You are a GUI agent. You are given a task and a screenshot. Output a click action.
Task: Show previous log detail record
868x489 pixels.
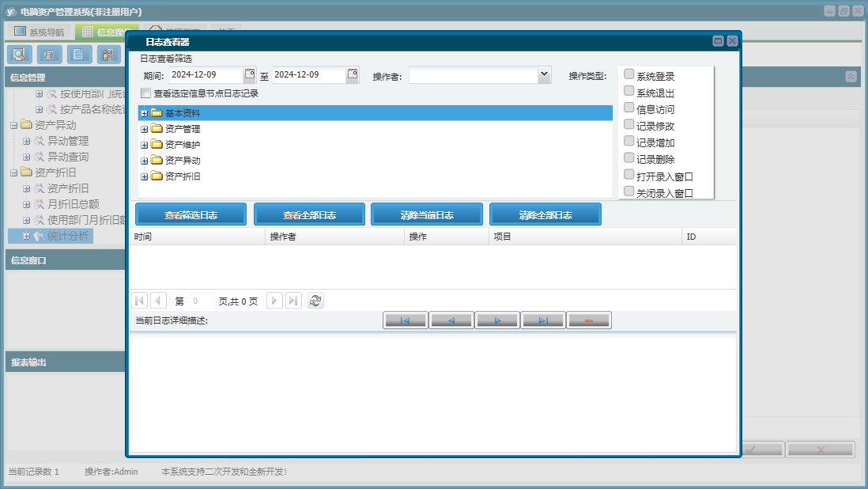pos(451,320)
